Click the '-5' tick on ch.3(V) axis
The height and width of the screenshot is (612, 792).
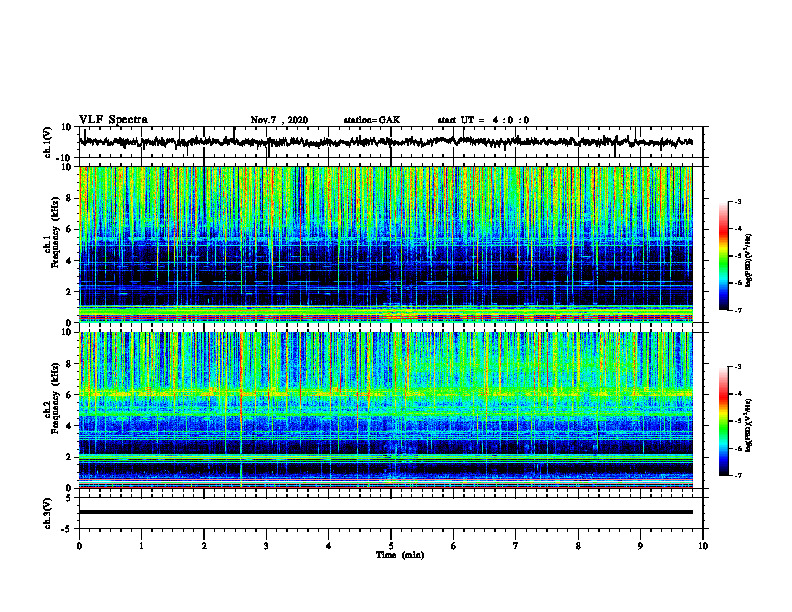[68, 529]
